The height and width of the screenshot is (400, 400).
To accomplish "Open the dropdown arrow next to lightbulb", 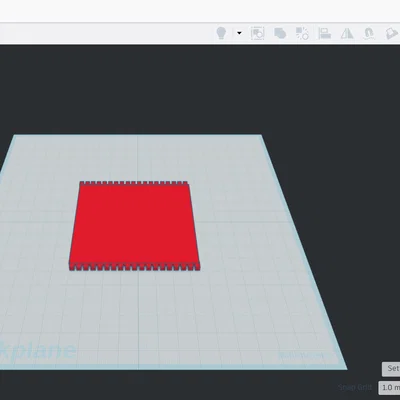I will click(239, 33).
